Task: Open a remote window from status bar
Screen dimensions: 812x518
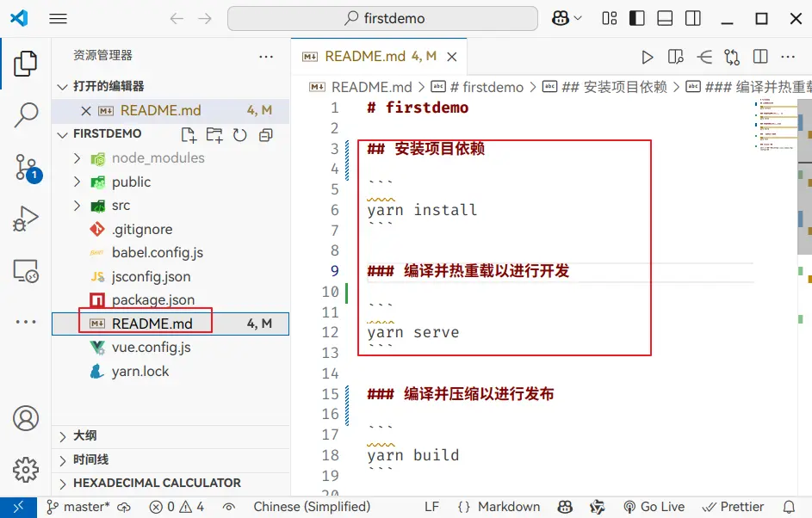Action: tap(18, 507)
